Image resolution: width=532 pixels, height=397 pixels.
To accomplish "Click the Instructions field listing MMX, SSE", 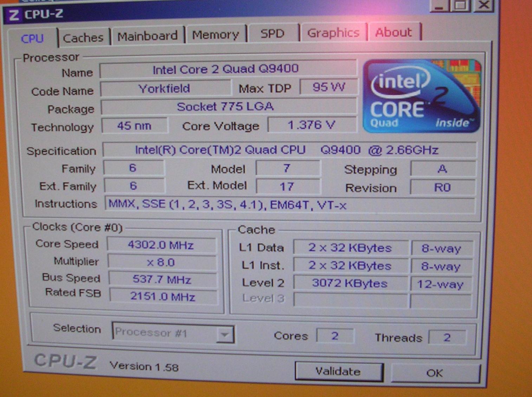I will [x=290, y=205].
